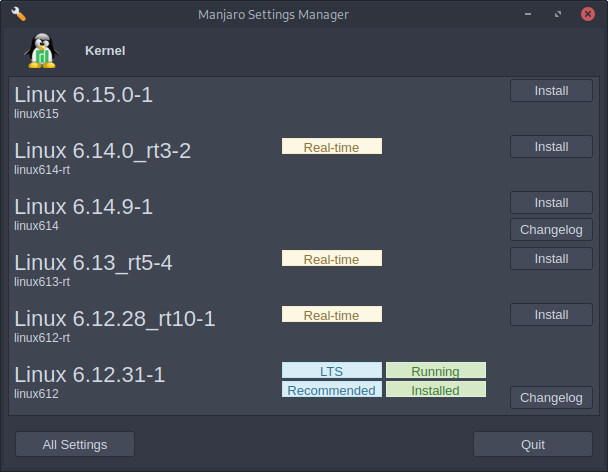Open Changelog for Linux 6.14.9-1

click(x=551, y=230)
